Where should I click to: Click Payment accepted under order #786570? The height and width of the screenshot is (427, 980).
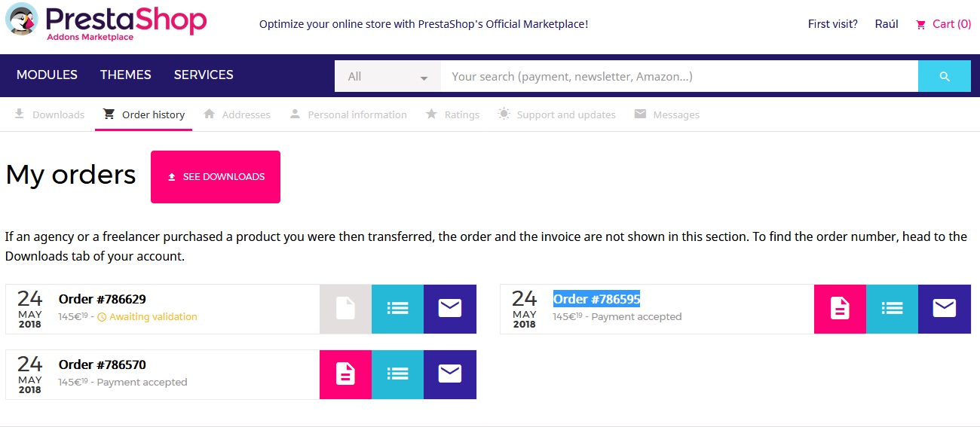(x=142, y=383)
